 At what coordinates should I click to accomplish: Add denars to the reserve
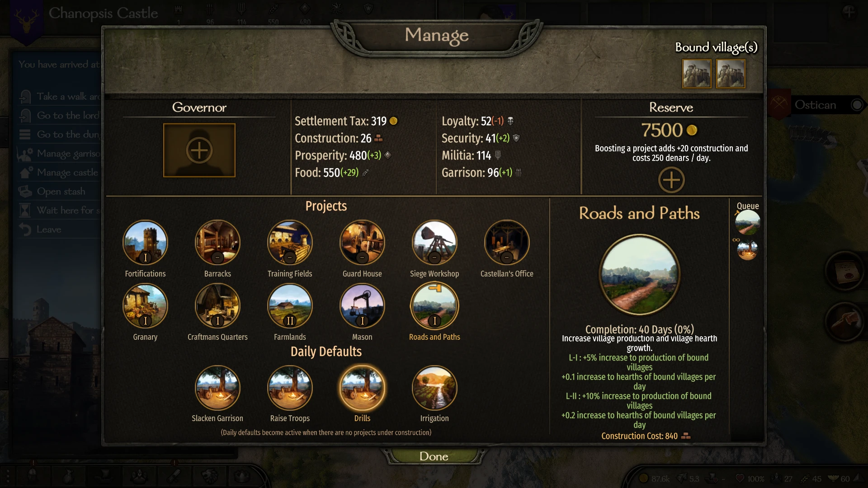671,180
